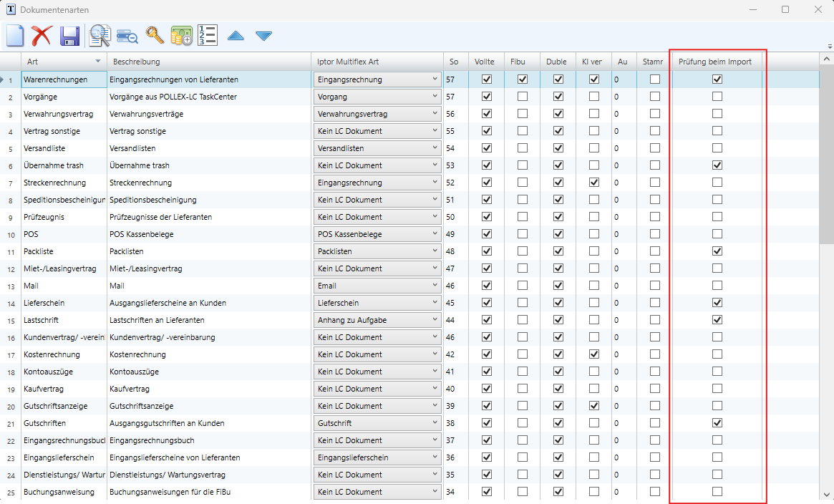The height and width of the screenshot is (504, 834).
Task: Enable Prüfung beim Import for Vorgänge
Action: [717, 96]
